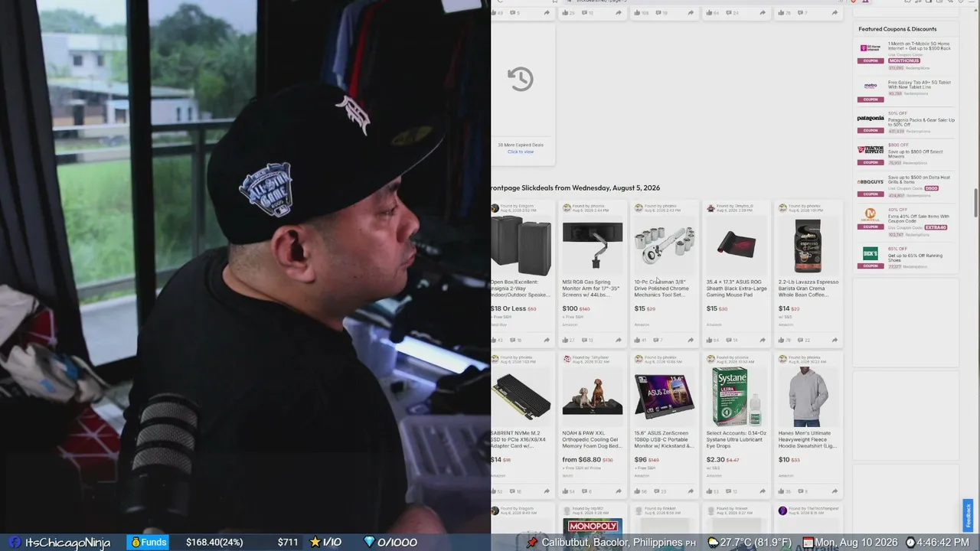The width and height of the screenshot is (980, 551).
Task: Click the Metro Galaxy Tab COUPON button
Action: (x=871, y=99)
